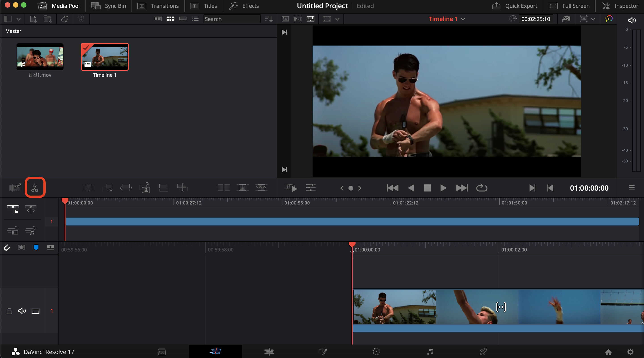Open the Effects tab
644x358 pixels.
pos(244,6)
